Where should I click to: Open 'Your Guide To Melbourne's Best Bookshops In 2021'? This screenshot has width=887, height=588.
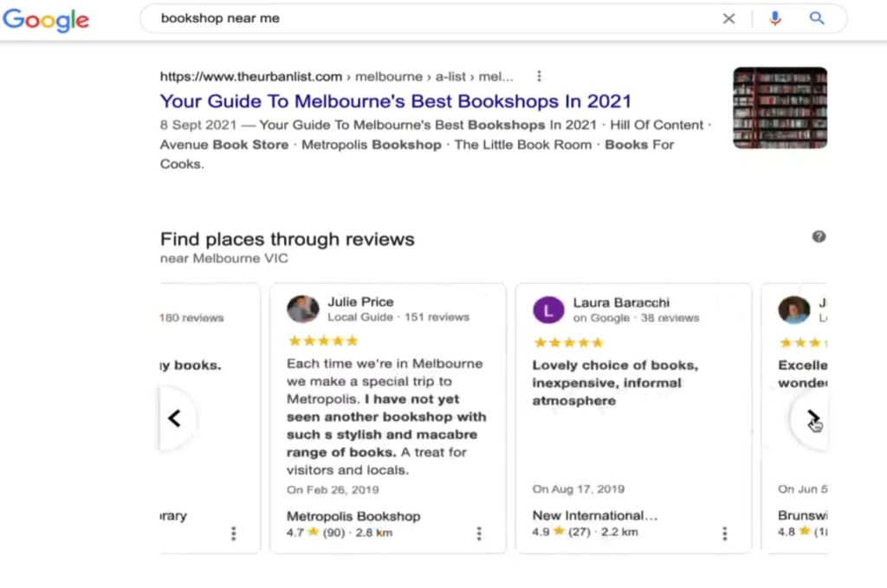395,101
